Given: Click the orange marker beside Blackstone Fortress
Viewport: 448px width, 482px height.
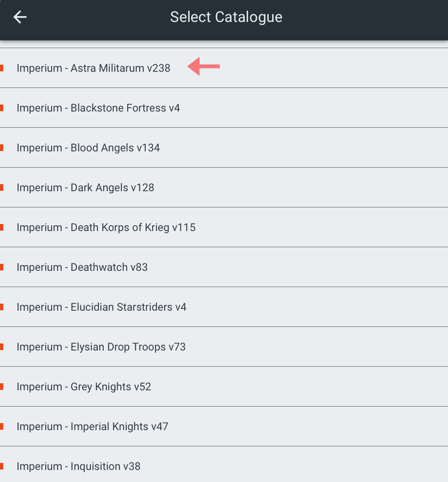Looking at the screenshot, I should tap(2, 108).
